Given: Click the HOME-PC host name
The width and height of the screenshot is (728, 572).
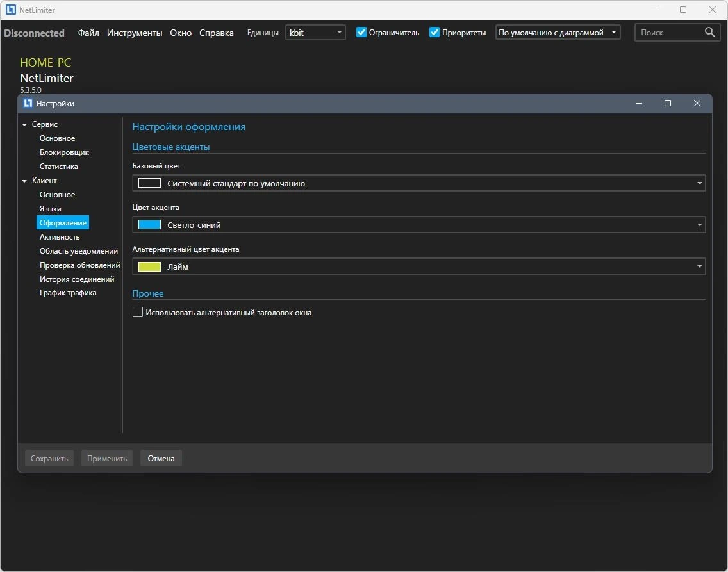Looking at the screenshot, I should 45,63.
